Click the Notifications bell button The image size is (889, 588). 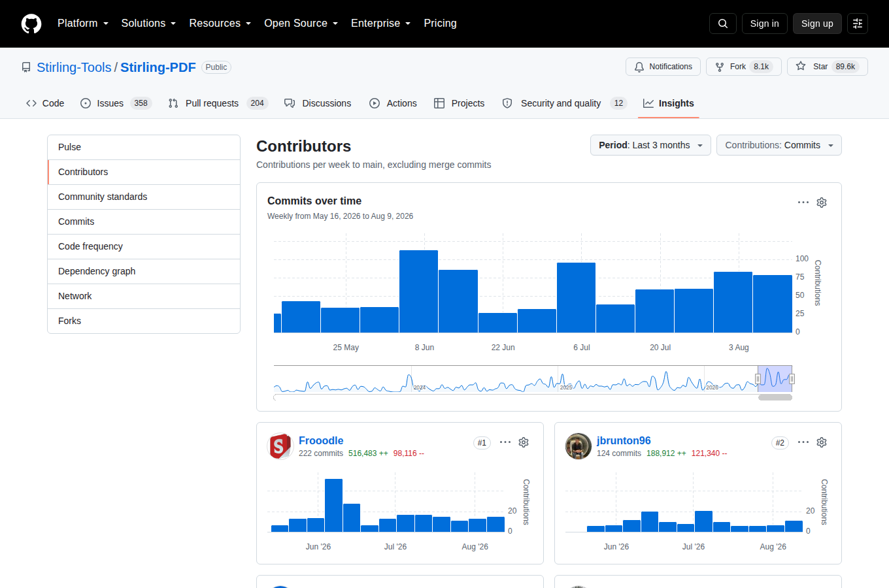point(663,67)
